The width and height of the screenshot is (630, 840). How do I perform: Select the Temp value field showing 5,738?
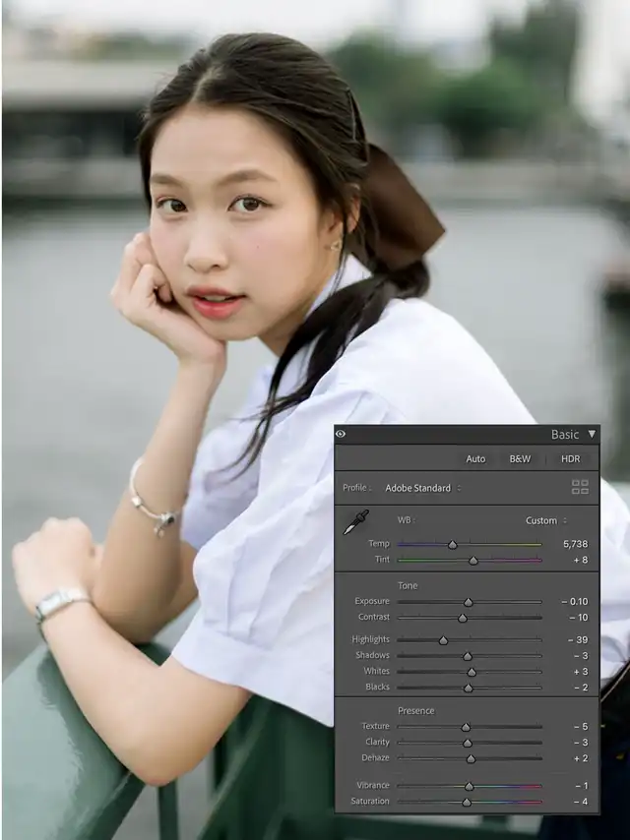tap(575, 544)
